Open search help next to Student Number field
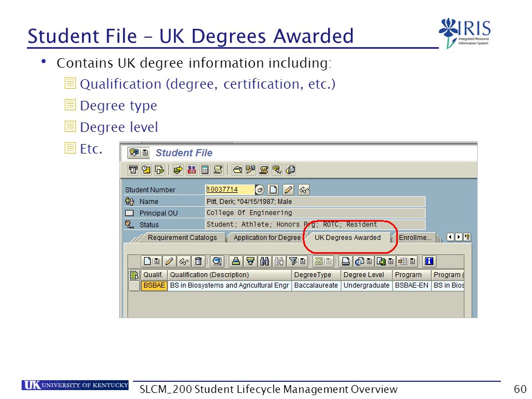 (259, 190)
